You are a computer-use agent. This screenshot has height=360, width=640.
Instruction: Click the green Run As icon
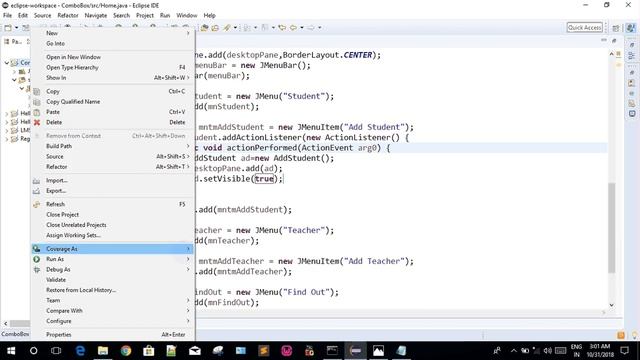pos(37,259)
